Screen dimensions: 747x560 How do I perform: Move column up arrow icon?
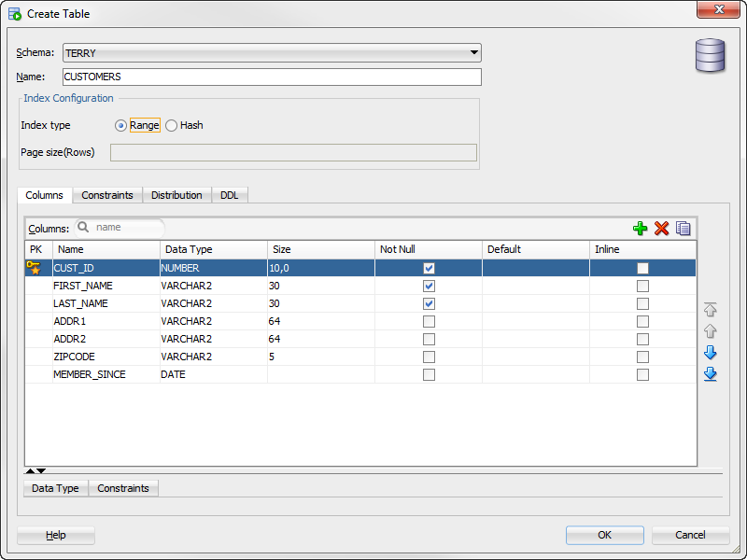click(x=711, y=331)
